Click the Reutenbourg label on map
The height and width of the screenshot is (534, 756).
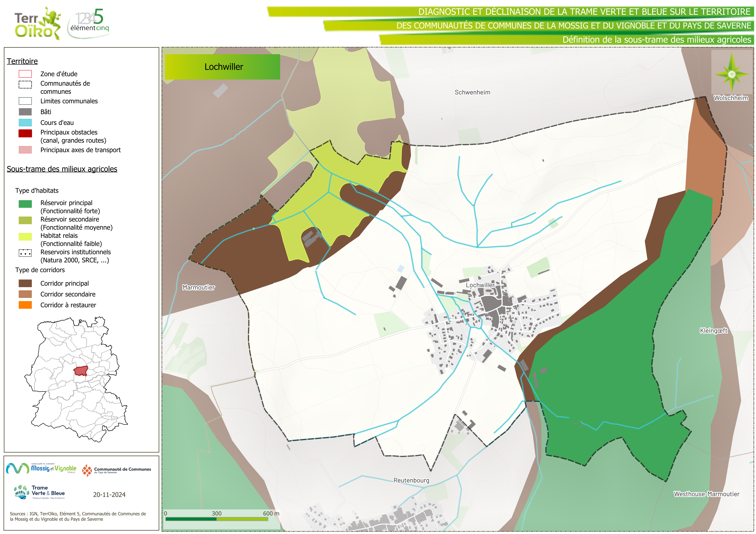(411, 480)
